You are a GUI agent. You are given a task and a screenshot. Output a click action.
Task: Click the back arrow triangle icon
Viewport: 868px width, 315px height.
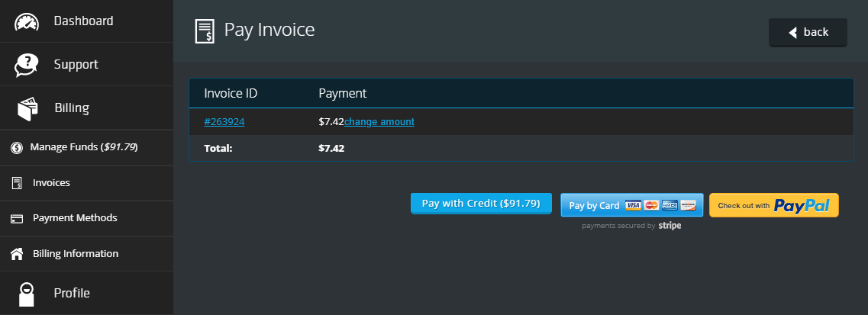[792, 33]
